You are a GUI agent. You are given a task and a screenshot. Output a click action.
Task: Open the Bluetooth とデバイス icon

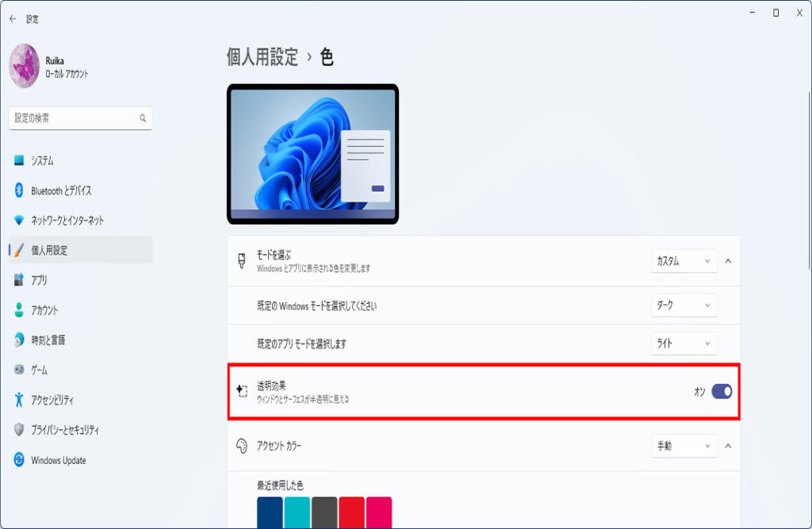(x=19, y=190)
